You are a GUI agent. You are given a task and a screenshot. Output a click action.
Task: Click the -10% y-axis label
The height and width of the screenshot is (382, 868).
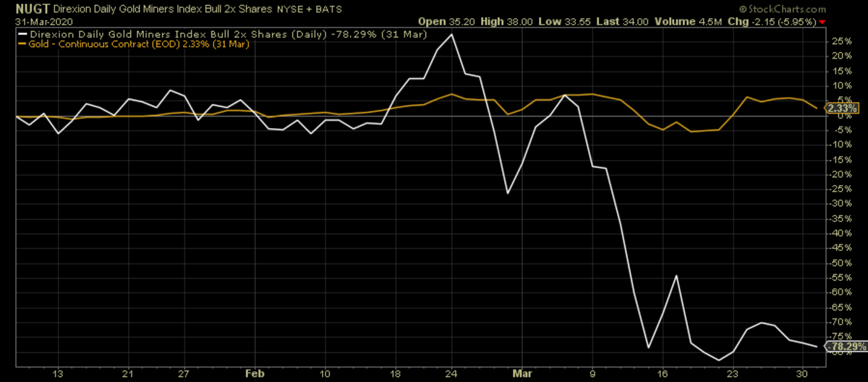click(840, 145)
